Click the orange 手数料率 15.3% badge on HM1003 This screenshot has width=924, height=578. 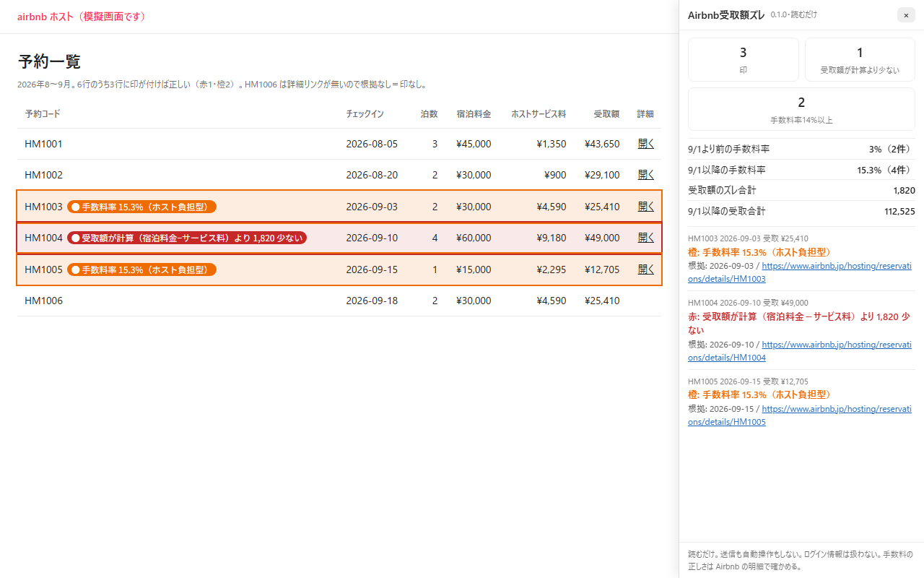coord(141,207)
